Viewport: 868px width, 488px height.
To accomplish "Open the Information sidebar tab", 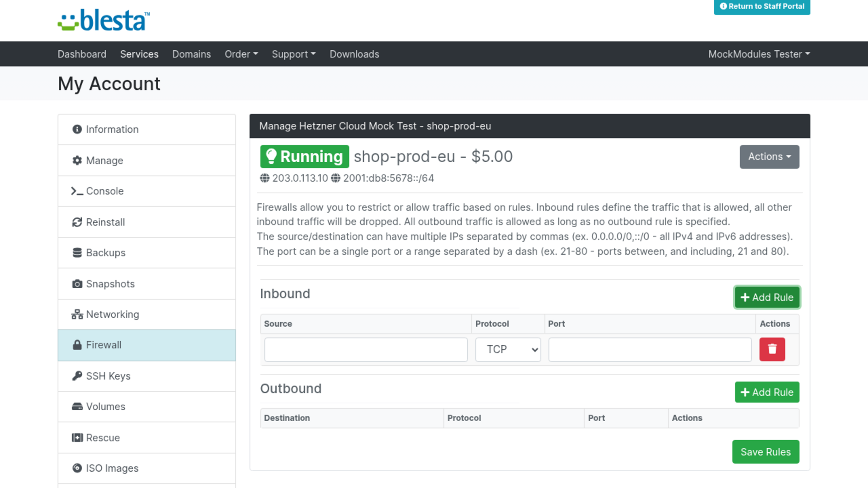I will (x=147, y=130).
